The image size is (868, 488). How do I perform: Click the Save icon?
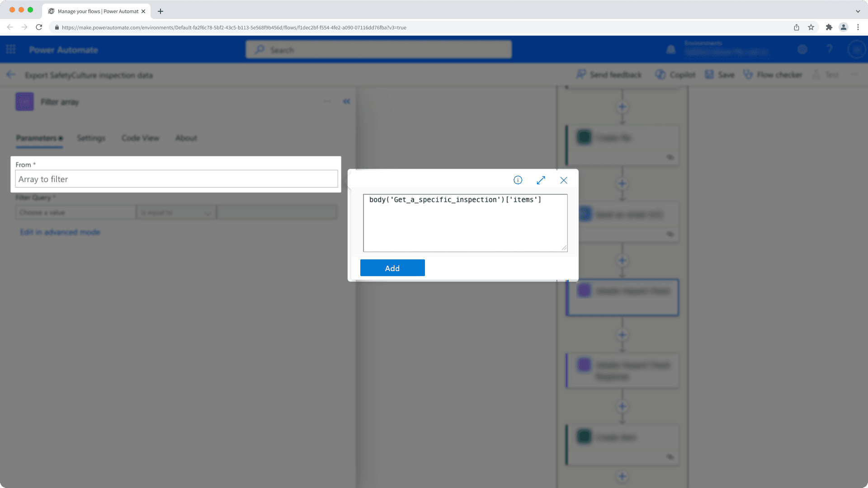point(711,75)
